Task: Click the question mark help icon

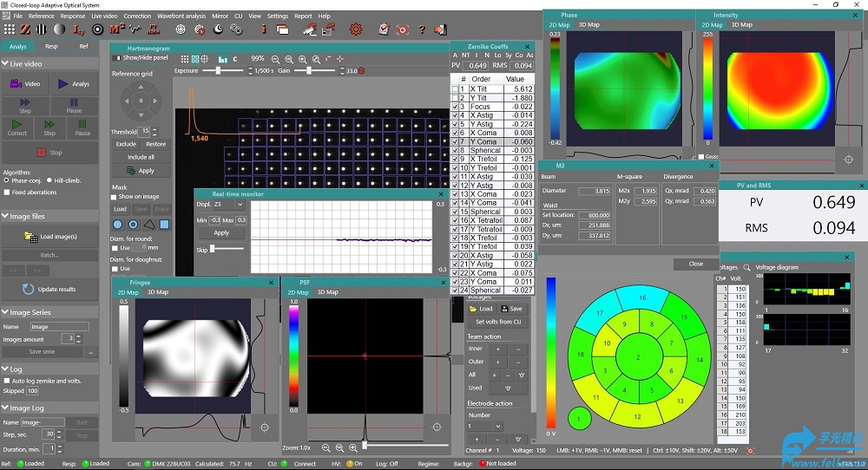Action: point(423,29)
